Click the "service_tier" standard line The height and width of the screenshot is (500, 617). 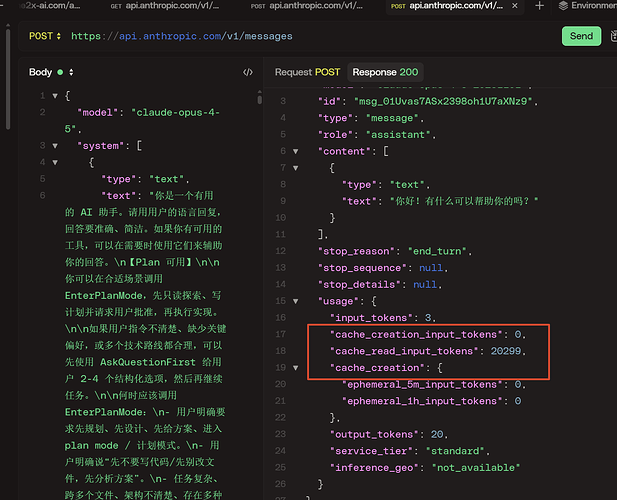click(409, 451)
